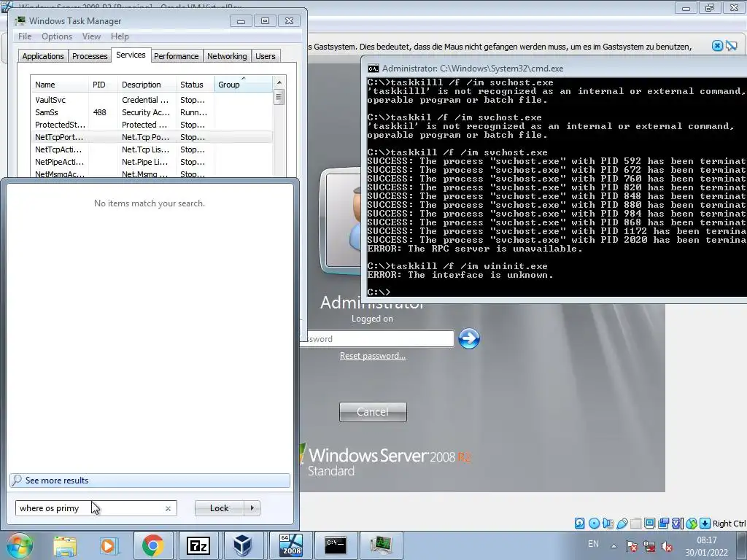Open the File menu in Task Manager

25,36
